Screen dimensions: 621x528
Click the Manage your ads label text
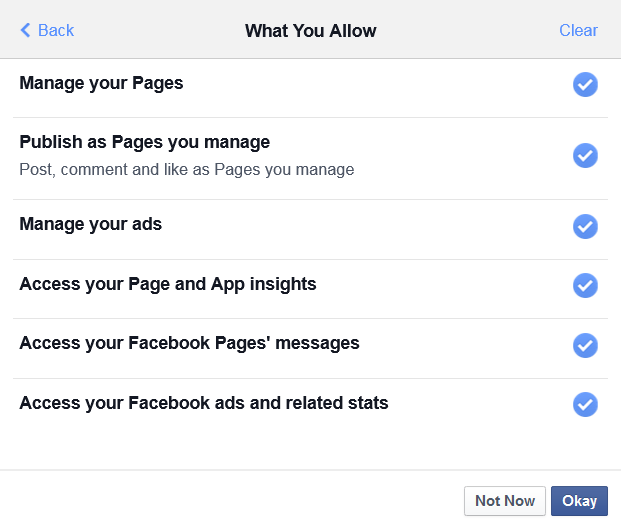pos(90,224)
